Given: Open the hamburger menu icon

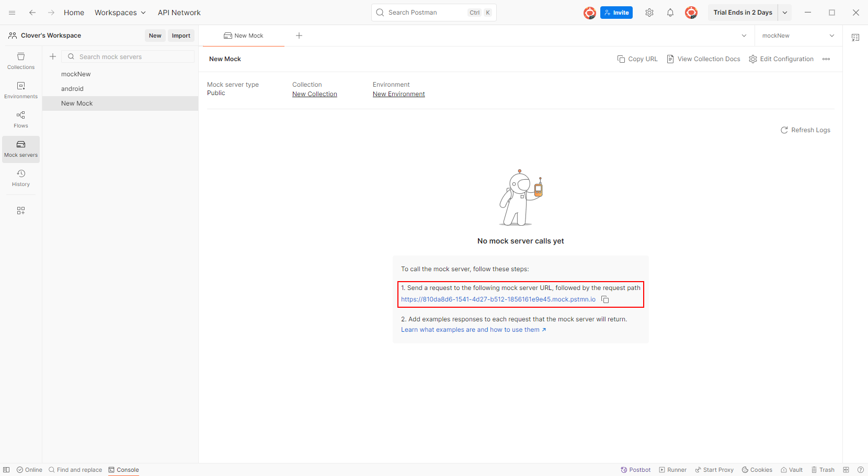Looking at the screenshot, I should (12, 13).
